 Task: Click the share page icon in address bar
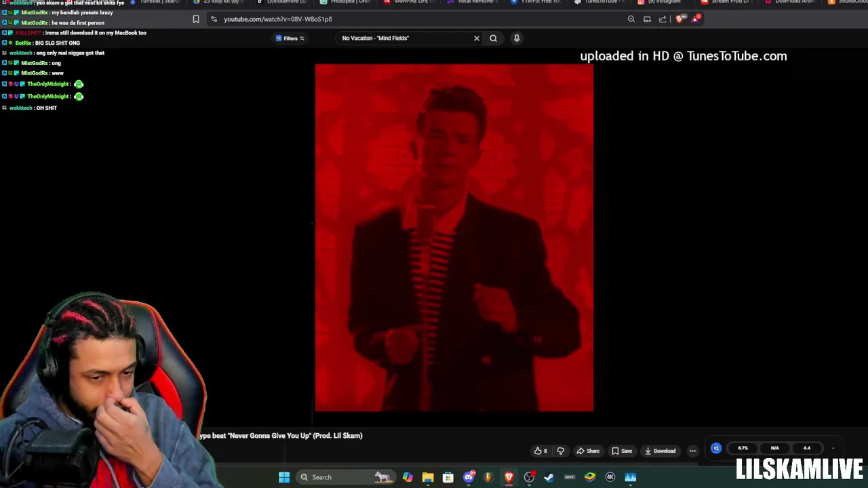point(663,19)
